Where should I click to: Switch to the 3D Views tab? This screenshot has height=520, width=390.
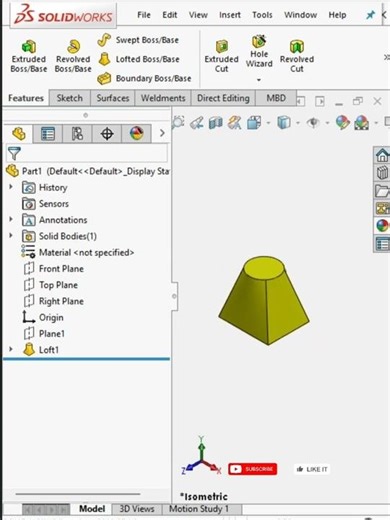pyautogui.click(x=137, y=509)
